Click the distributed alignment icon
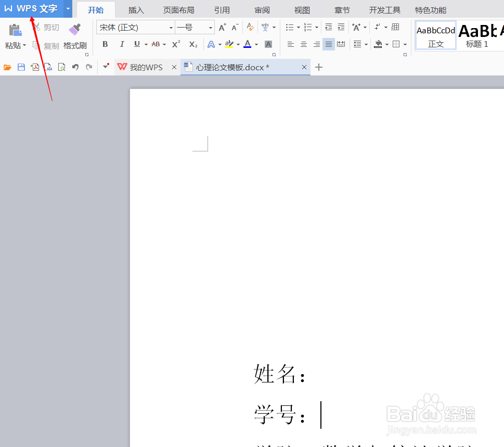The width and height of the screenshot is (504, 447). (341, 44)
